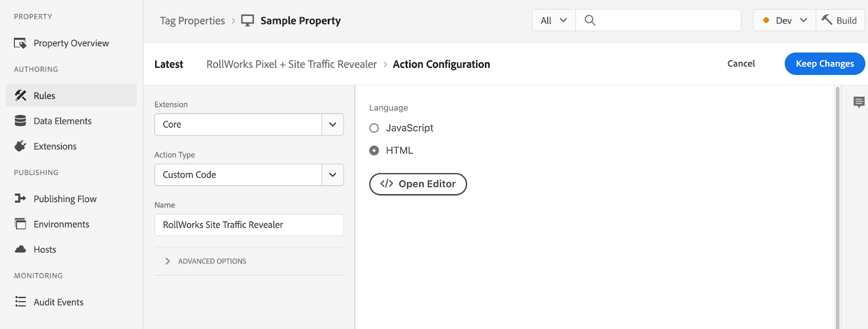The width and height of the screenshot is (868, 329).
Task: Navigate to RollWorks Pixel + Site Traffic Revealer breadcrumb
Action: pos(291,64)
